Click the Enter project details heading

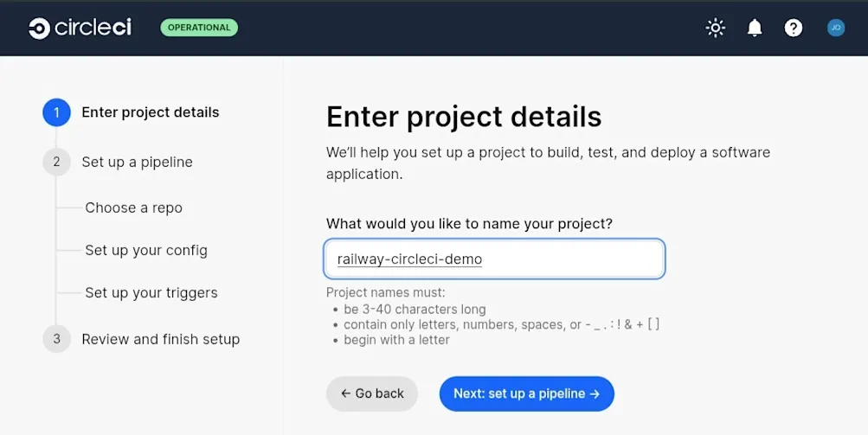pyautogui.click(x=464, y=117)
